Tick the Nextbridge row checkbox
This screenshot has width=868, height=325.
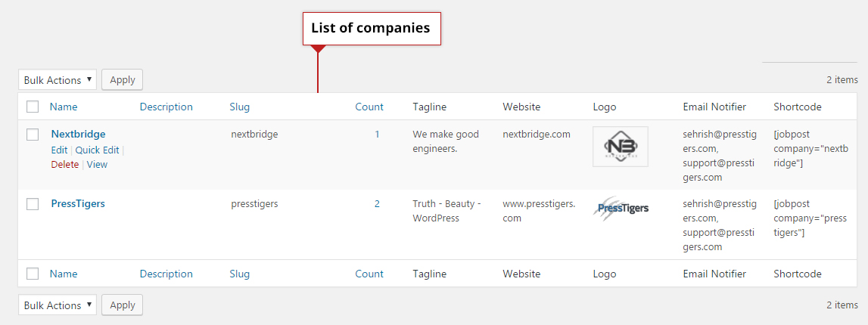(33, 135)
